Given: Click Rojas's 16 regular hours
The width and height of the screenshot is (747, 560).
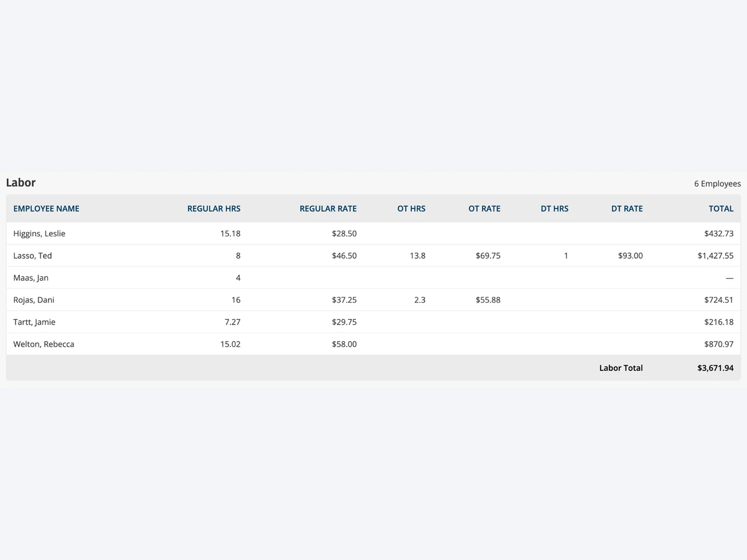Looking at the screenshot, I should (x=236, y=300).
